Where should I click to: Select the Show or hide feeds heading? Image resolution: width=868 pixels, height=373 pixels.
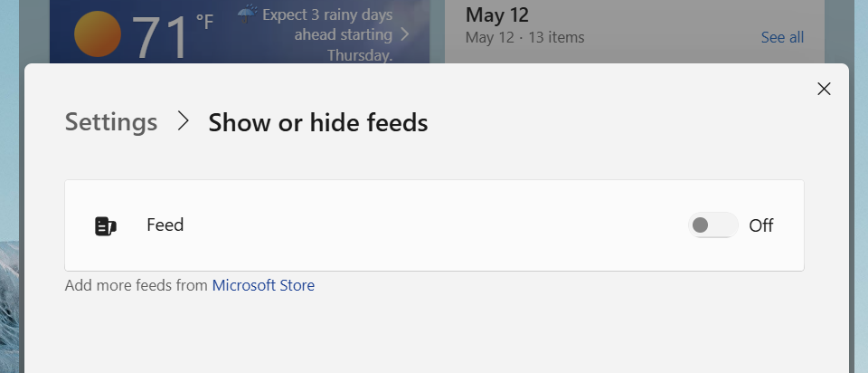318,122
